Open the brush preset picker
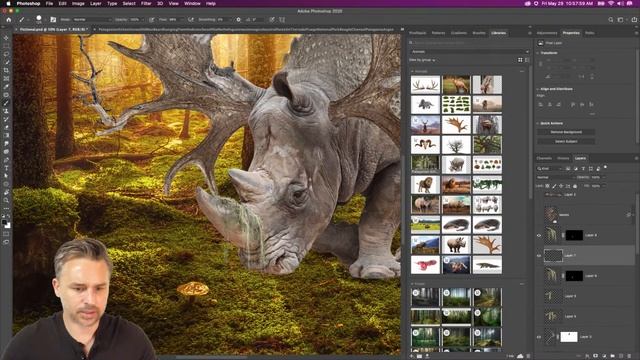 (40, 19)
